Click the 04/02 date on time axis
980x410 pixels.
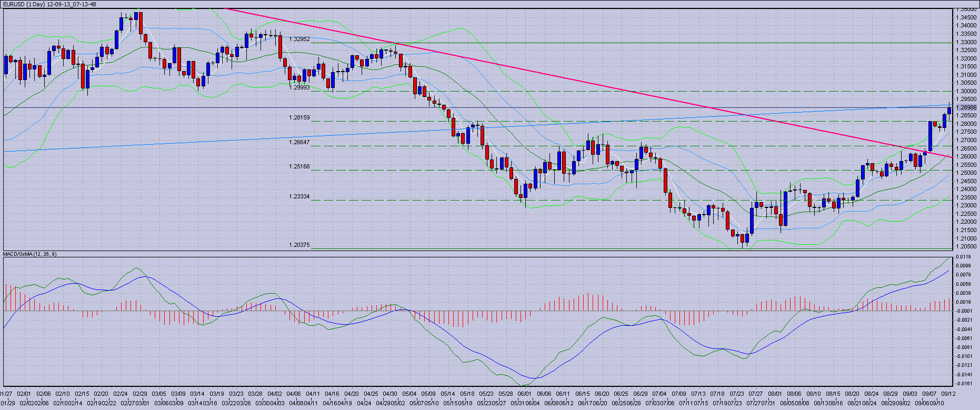274,394
